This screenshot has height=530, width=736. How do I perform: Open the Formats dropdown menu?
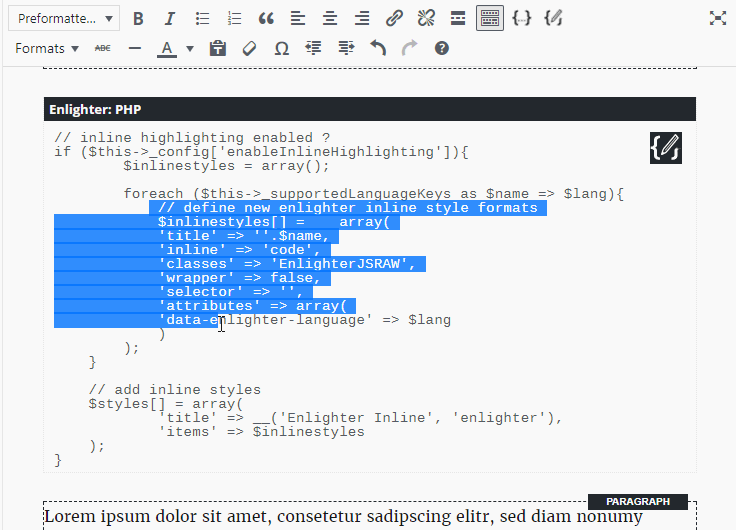point(46,48)
